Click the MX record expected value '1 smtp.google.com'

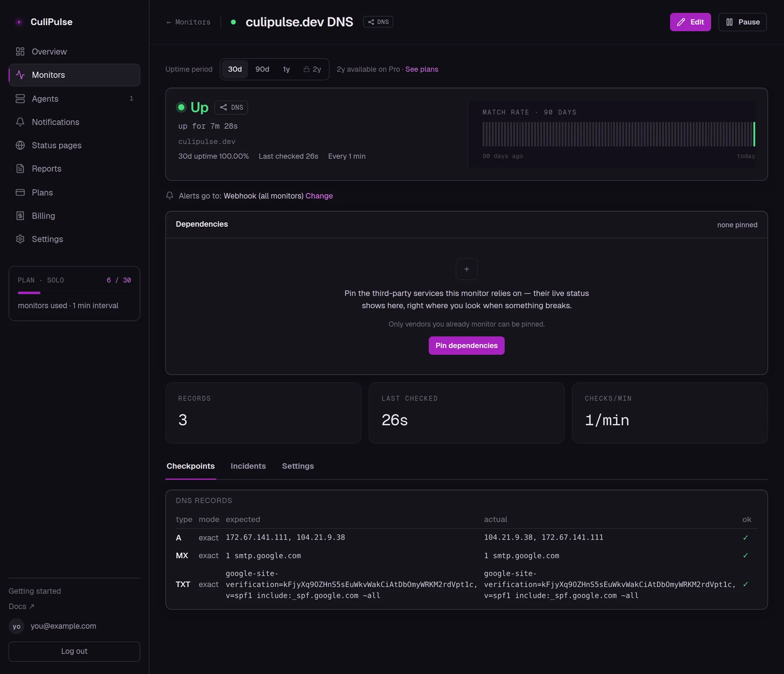263,556
